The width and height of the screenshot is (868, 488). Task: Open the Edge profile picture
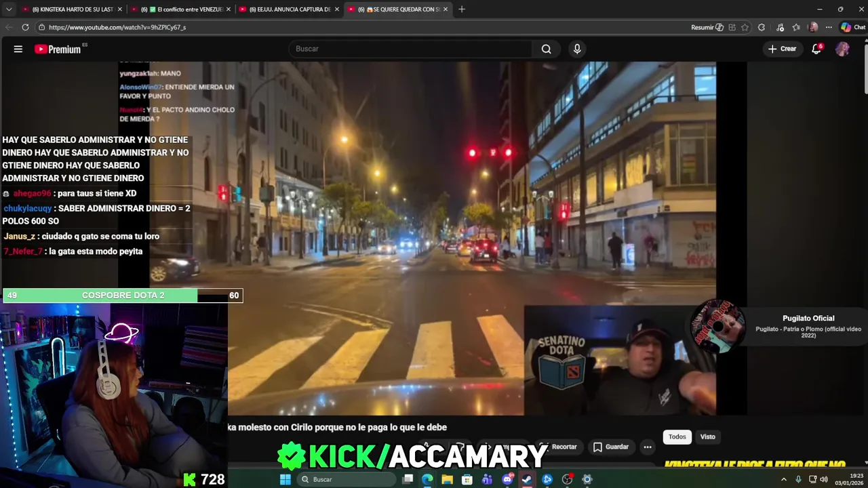pyautogui.click(x=813, y=27)
